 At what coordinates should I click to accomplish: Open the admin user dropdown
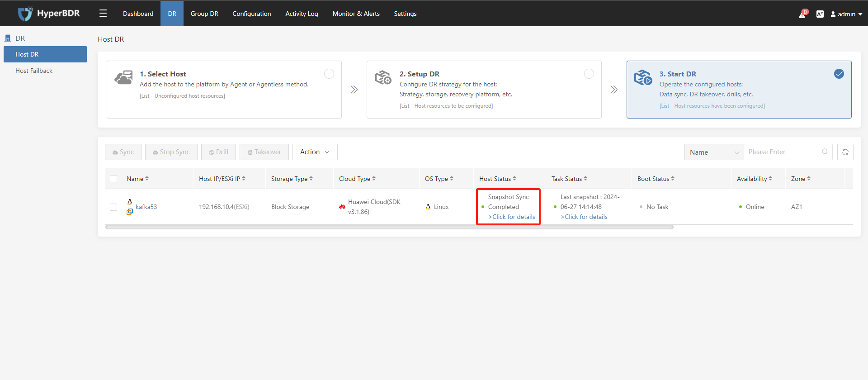[x=846, y=14]
